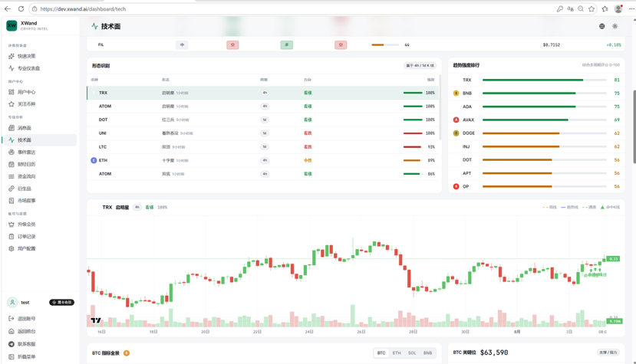Viewport: 636px width, 364px height.
Task: Click the 黑卡会员 membership badge
Action: 61,303
